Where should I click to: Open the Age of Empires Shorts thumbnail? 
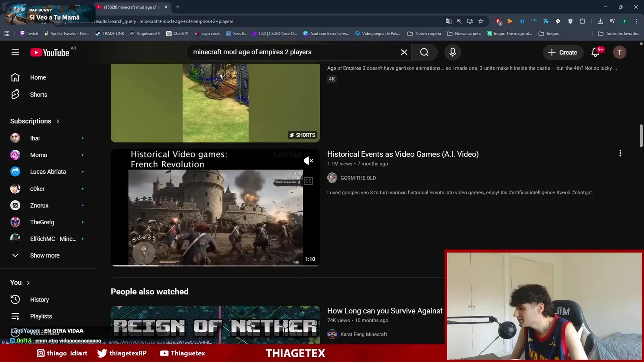tap(215, 103)
